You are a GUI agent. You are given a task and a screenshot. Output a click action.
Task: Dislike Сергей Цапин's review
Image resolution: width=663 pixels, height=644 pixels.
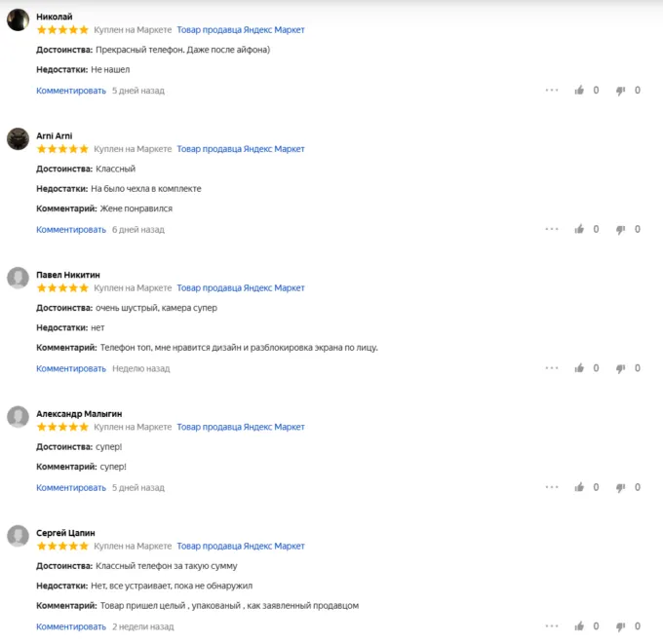click(x=620, y=626)
